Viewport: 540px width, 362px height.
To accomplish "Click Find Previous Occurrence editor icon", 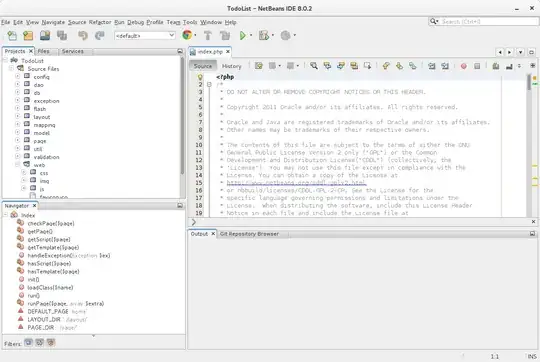I will pyautogui.click(x=327, y=66).
